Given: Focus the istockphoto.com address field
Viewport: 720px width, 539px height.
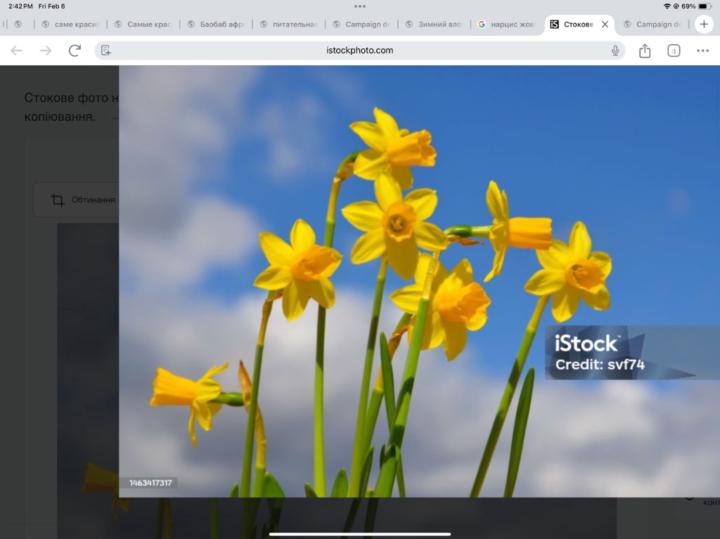Looking at the screenshot, I should (x=360, y=51).
